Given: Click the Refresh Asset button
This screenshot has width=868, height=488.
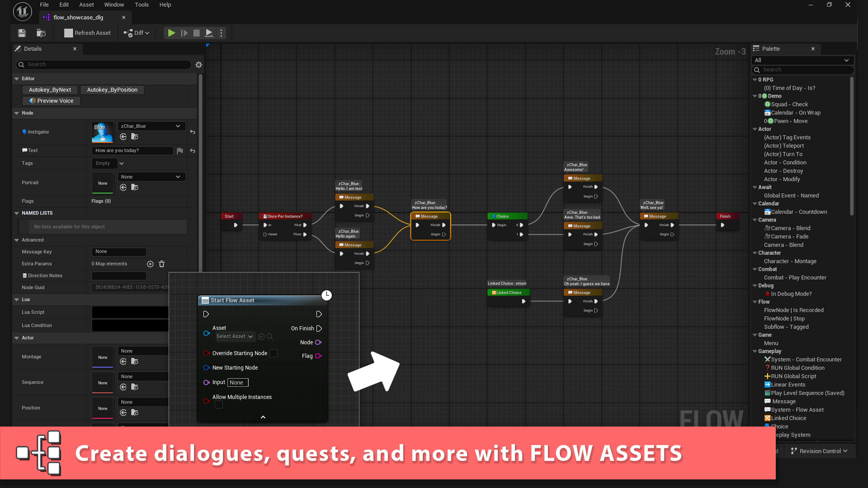Looking at the screenshot, I should point(87,33).
